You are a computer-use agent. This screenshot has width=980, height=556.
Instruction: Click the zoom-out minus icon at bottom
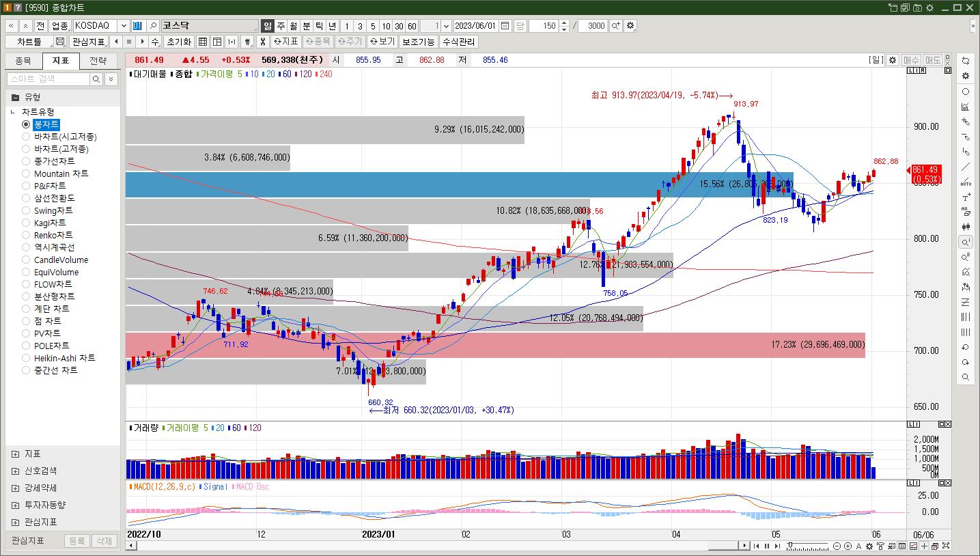(837, 546)
